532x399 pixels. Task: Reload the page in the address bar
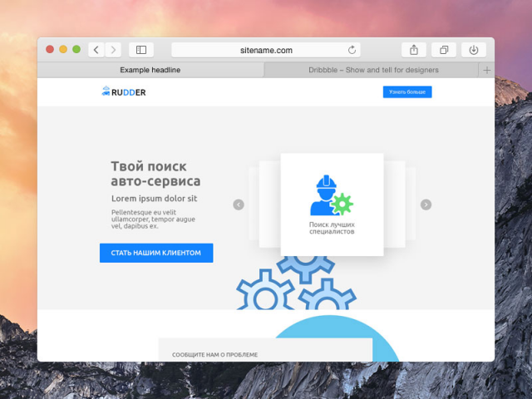[352, 50]
